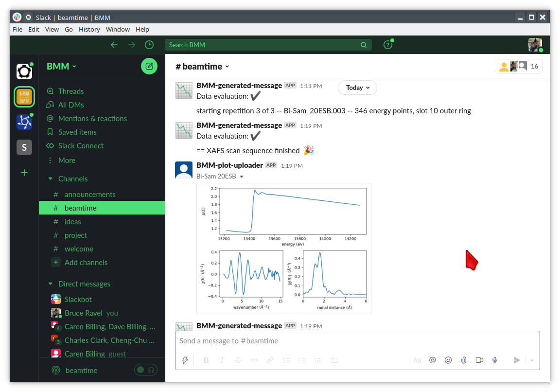Open the Edit menu
This screenshot has width=560, height=392.
click(34, 29)
